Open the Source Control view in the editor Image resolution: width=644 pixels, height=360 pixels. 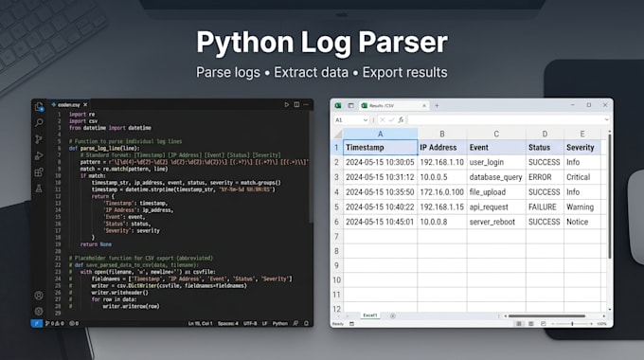coord(39,139)
